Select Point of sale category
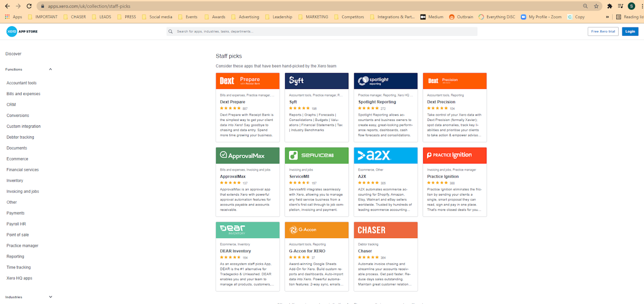 tap(18, 235)
